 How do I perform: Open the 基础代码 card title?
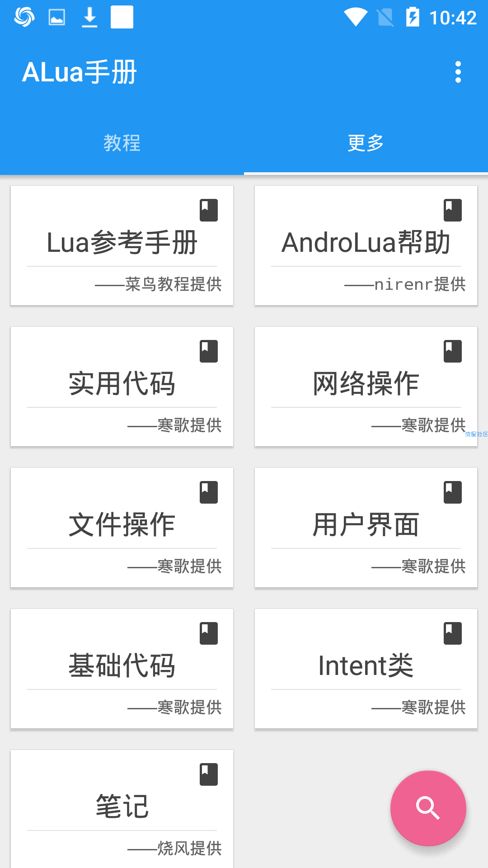pos(122,665)
